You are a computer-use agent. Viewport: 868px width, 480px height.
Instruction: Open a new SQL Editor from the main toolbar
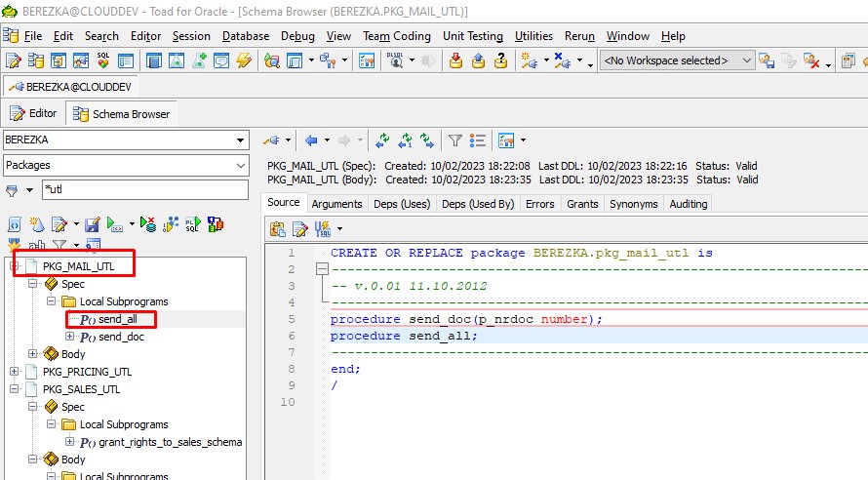[14, 60]
